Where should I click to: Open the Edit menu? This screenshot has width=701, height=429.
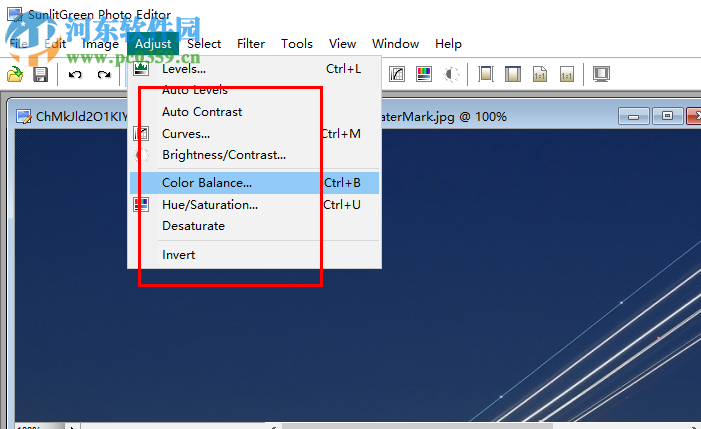(x=55, y=44)
